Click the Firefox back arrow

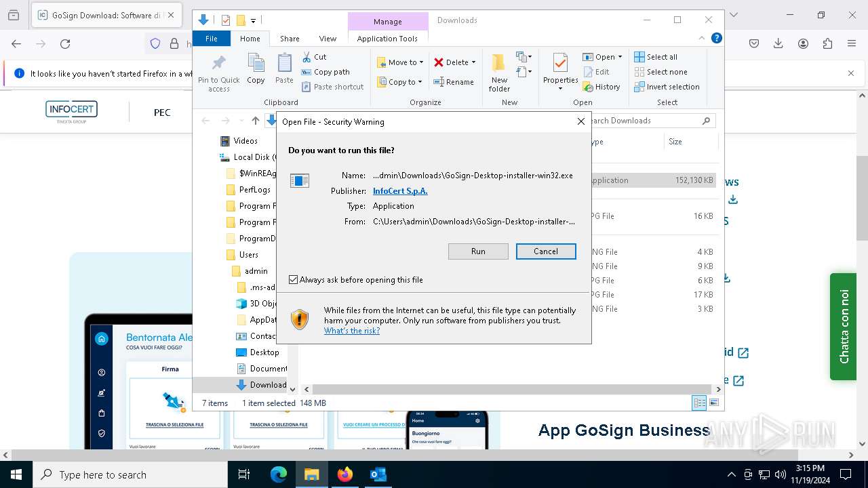pos(16,44)
